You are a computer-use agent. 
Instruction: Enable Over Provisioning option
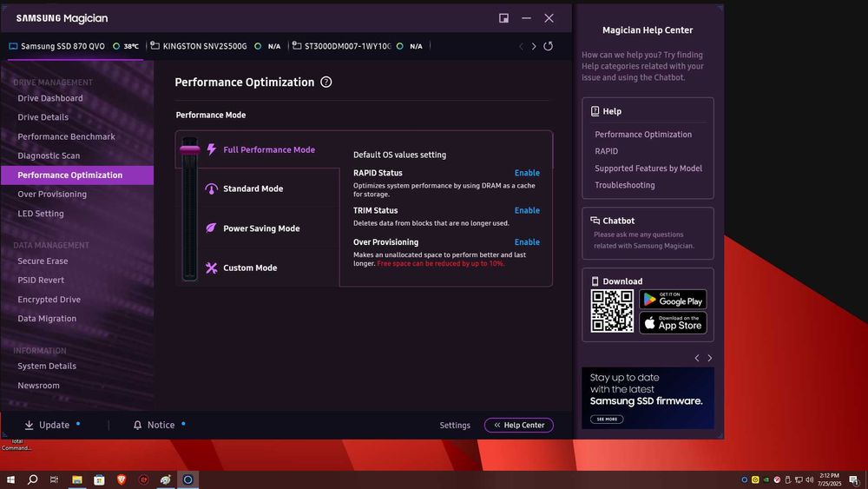click(527, 242)
